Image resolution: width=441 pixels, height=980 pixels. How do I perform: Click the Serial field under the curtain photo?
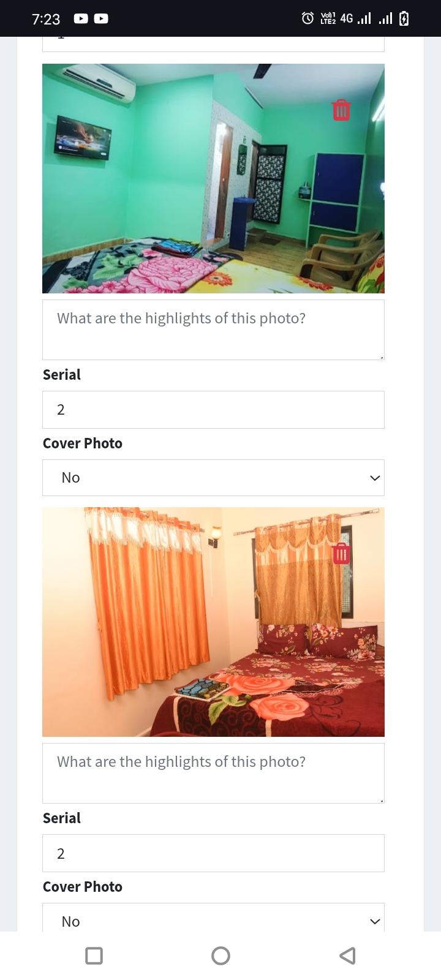213,853
